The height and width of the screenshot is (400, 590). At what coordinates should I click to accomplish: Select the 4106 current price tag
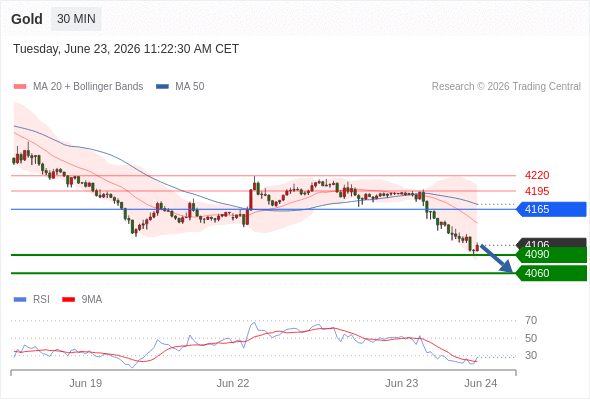(x=551, y=243)
